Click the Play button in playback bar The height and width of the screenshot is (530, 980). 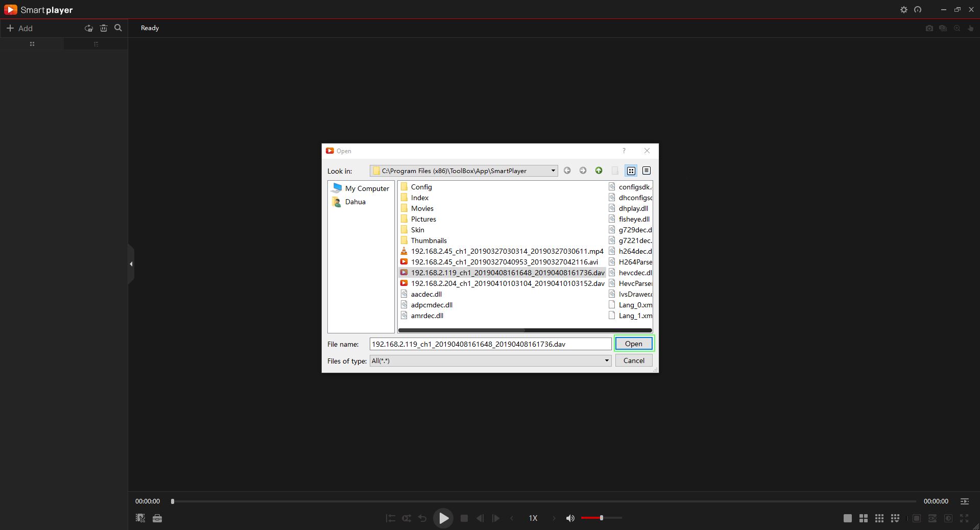click(443, 518)
